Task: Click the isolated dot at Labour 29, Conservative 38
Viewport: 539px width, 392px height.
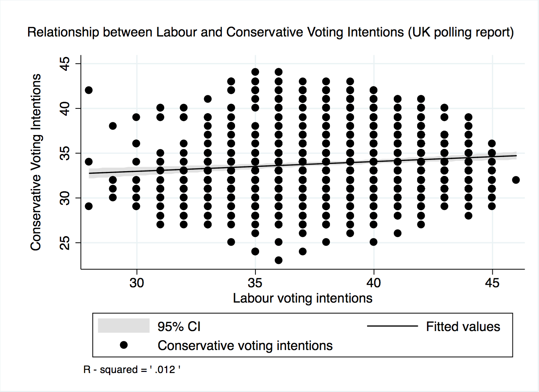Action: tap(113, 126)
